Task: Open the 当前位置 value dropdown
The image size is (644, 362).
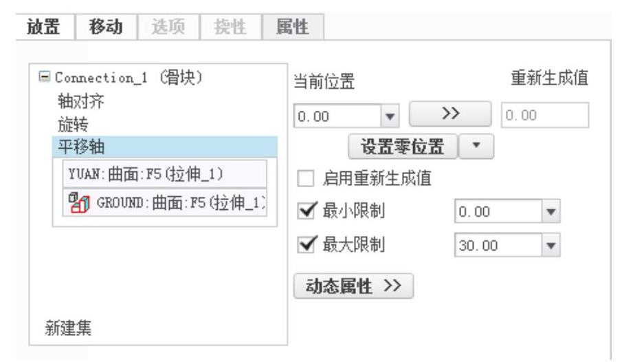Action: point(390,116)
